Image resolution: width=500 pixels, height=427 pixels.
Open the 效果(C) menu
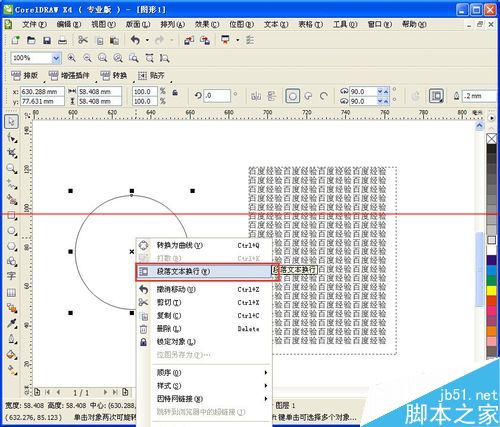pos(207,24)
